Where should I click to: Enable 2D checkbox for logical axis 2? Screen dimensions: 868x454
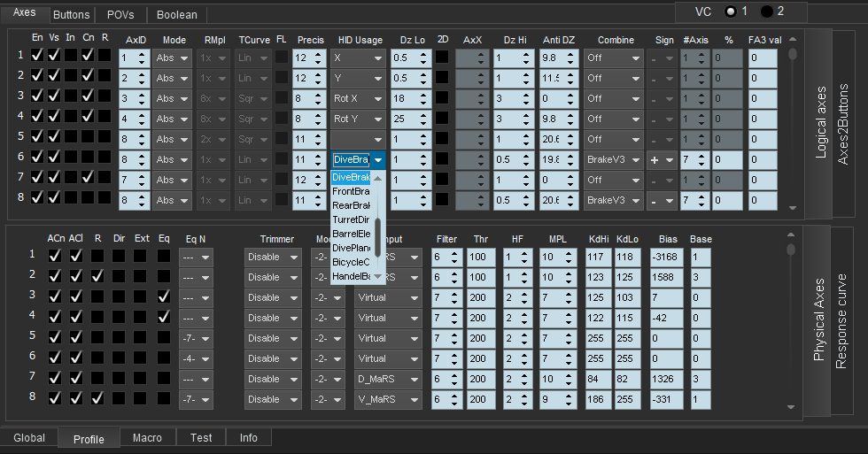[442, 77]
